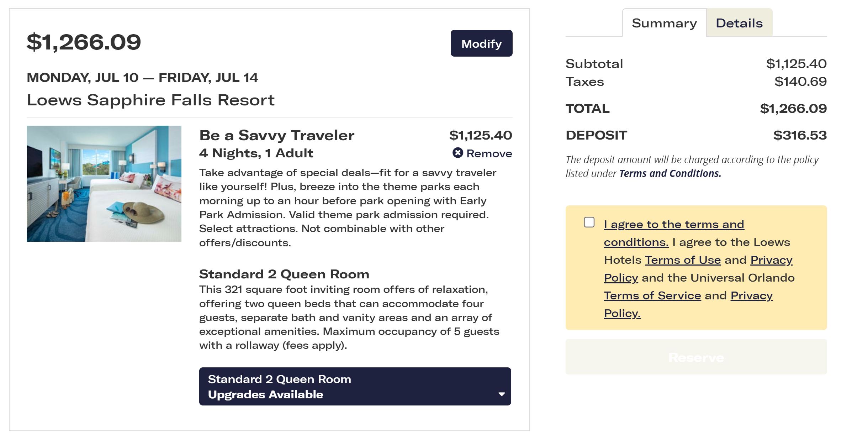This screenshot has width=868, height=440.
Task: Select the Summary tab
Action: pos(664,23)
